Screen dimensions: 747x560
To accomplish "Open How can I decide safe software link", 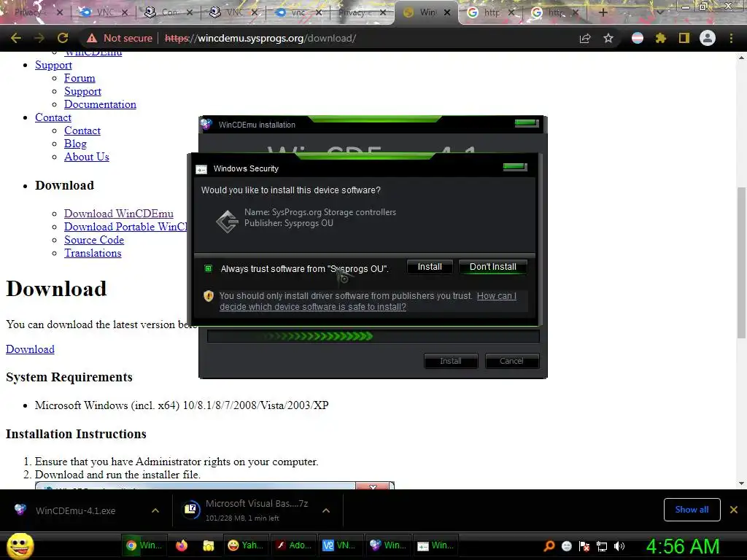I will [x=368, y=301].
